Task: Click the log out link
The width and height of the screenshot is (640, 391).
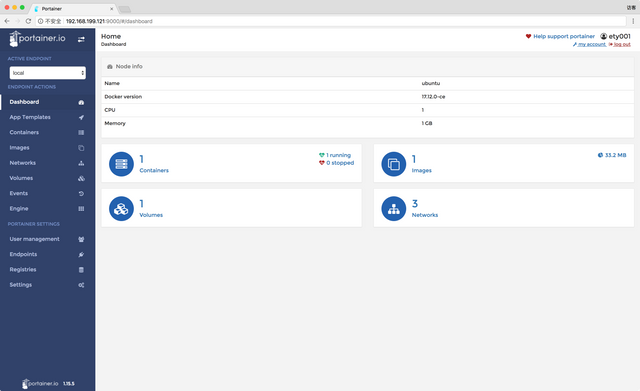Action: (x=622, y=44)
